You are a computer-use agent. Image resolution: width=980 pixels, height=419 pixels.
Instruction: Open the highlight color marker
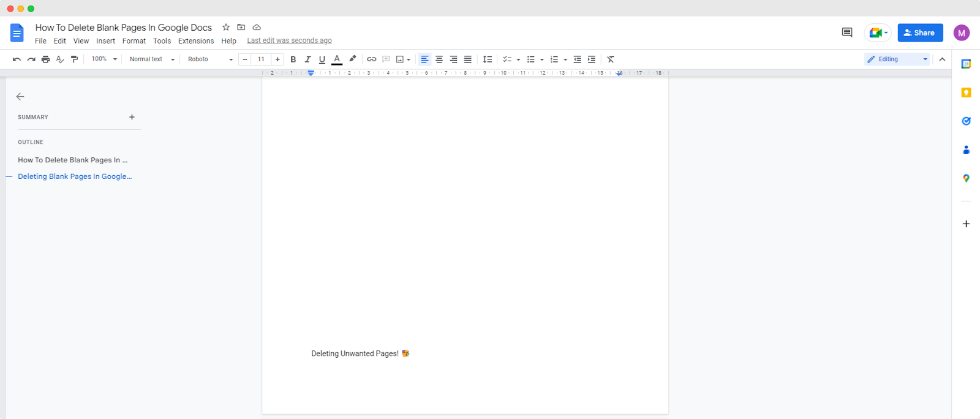(352, 59)
